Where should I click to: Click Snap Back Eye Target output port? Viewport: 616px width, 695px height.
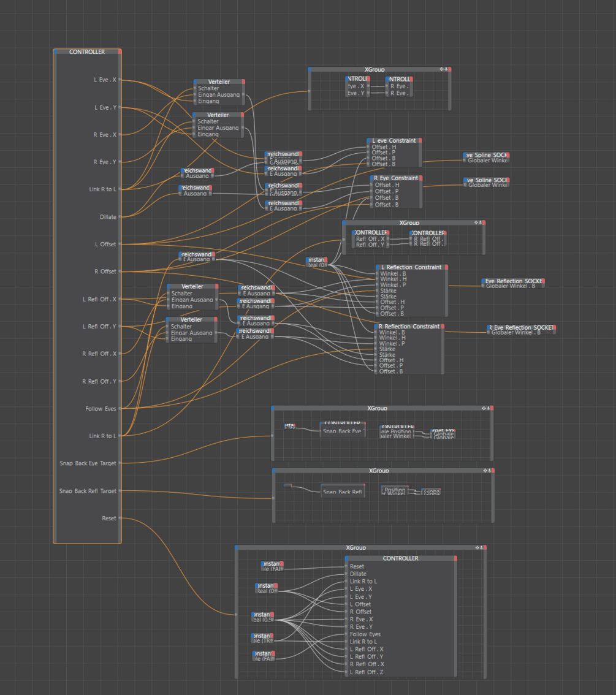pyautogui.click(x=120, y=463)
